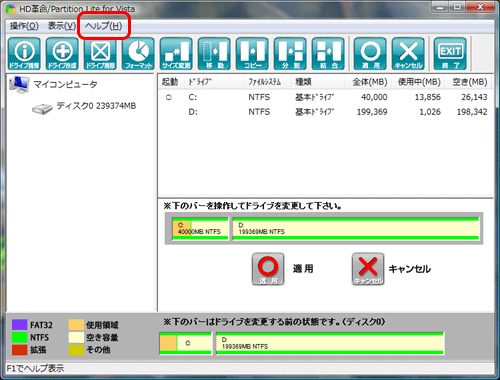Click the purple FAT32 legend swatch
Viewport: 500px width, 380px height.
click(19, 325)
